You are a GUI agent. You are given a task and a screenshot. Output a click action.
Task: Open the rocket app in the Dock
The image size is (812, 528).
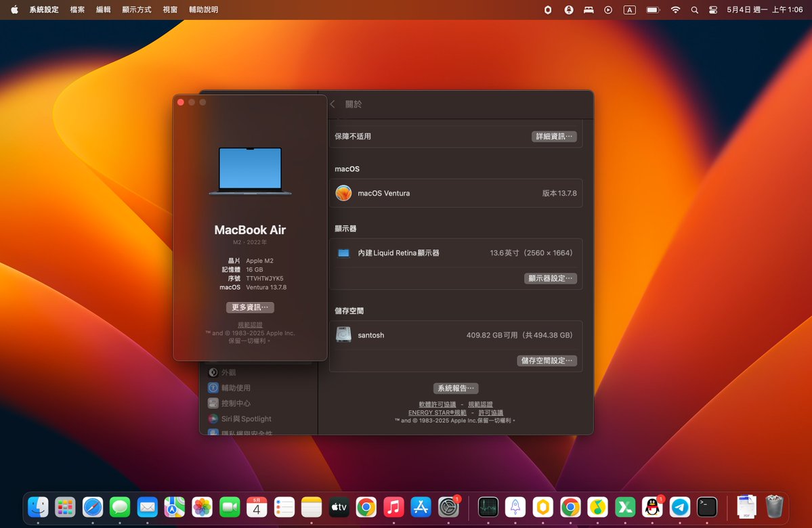pos(515,507)
